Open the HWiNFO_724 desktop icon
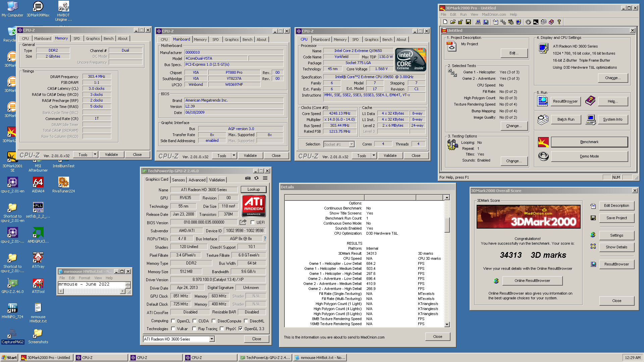The width and height of the screenshot is (644, 362). coord(12,311)
